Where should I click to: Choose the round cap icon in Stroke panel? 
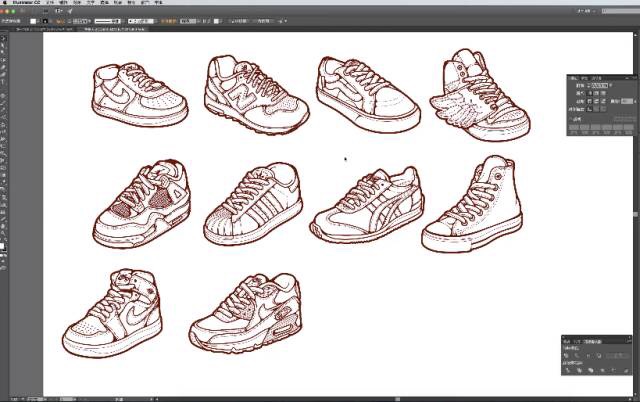596,93
